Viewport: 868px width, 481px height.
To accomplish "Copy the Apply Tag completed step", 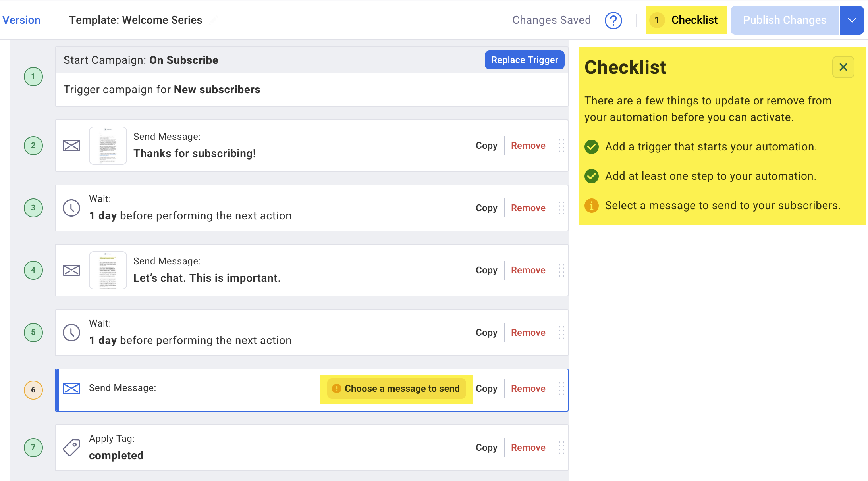I will pyautogui.click(x=486, y=448).
